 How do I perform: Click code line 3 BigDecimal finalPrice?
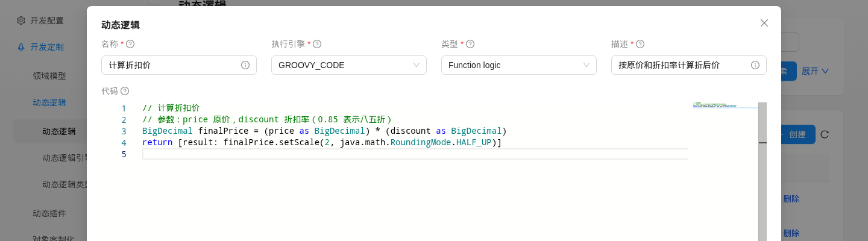click(324, 131)
